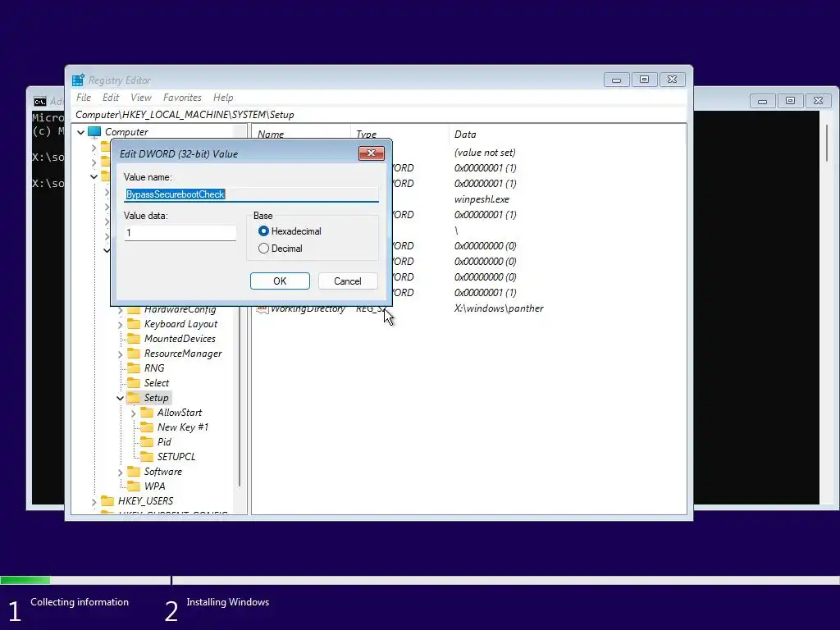Click the Keyboard Layout folder icon
Screen dimensions: 840x630
click(134, 324)
